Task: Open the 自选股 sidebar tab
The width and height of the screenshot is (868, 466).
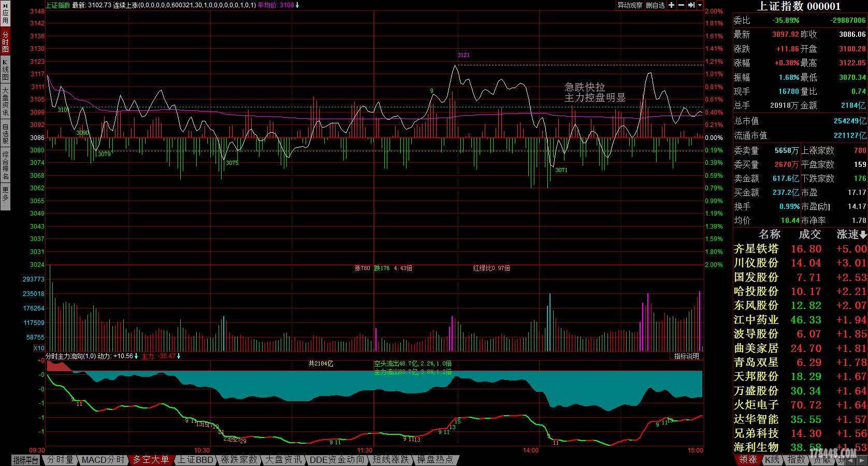Action: 5,133
